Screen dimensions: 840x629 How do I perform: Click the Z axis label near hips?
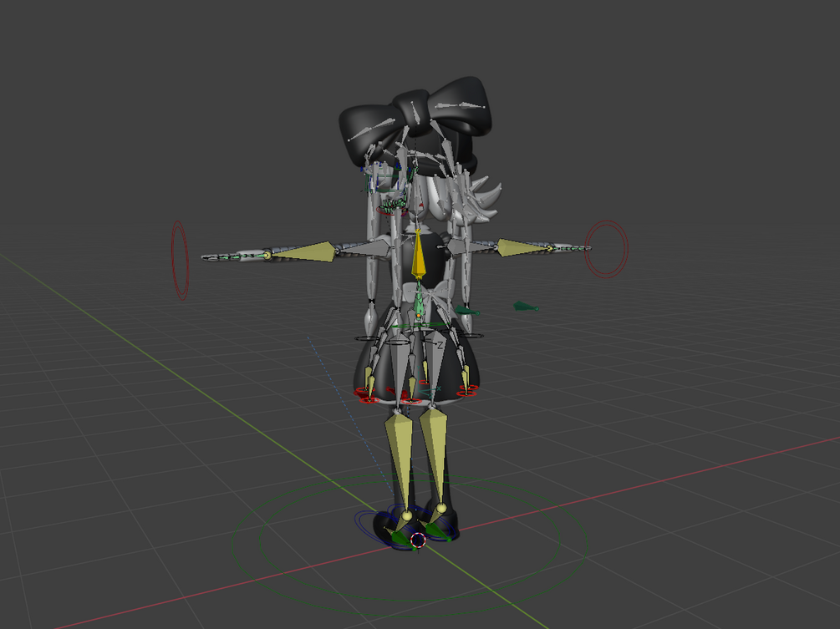(440, 345)
